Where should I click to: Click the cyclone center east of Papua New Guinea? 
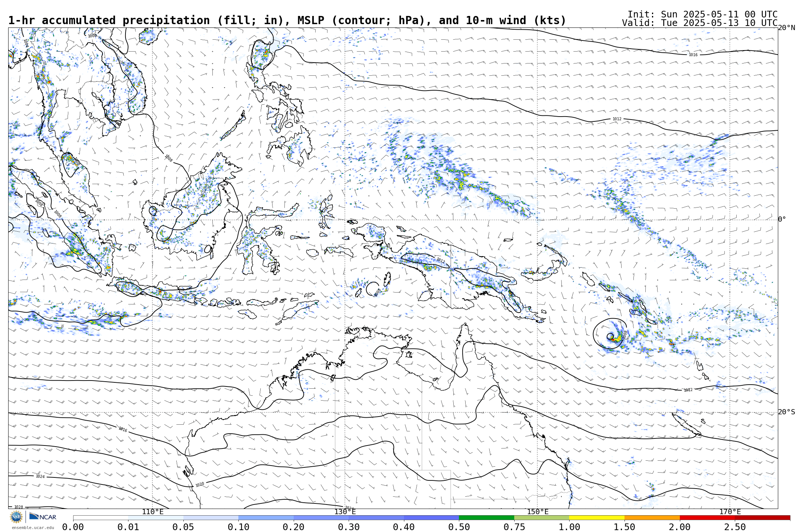coord(610,336)
